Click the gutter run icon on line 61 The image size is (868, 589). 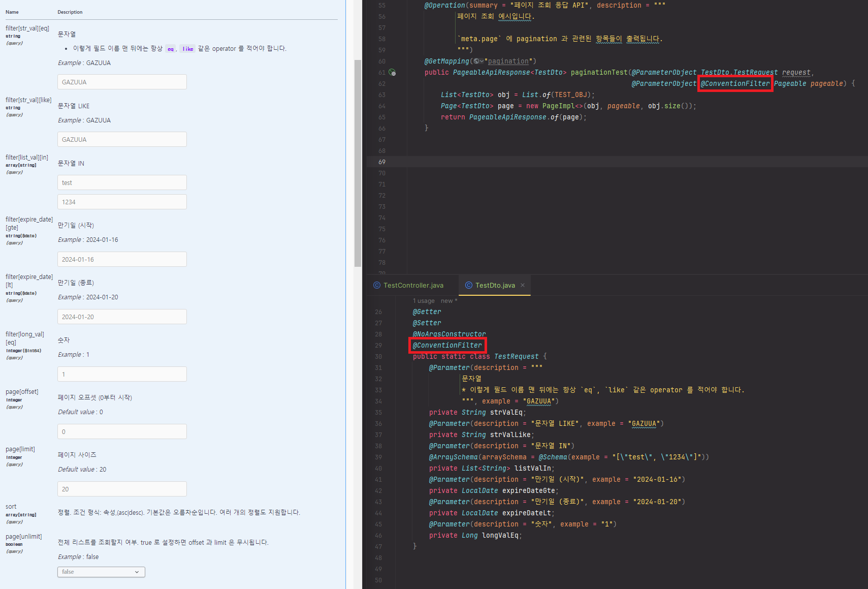[392, 73]
